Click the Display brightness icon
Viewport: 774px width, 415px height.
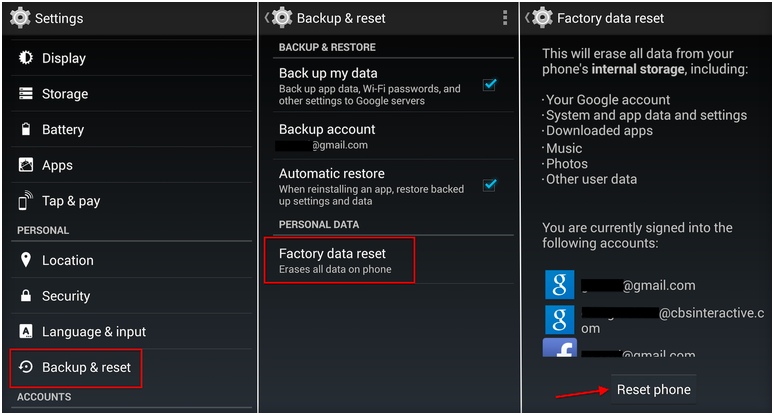point(25,58)
